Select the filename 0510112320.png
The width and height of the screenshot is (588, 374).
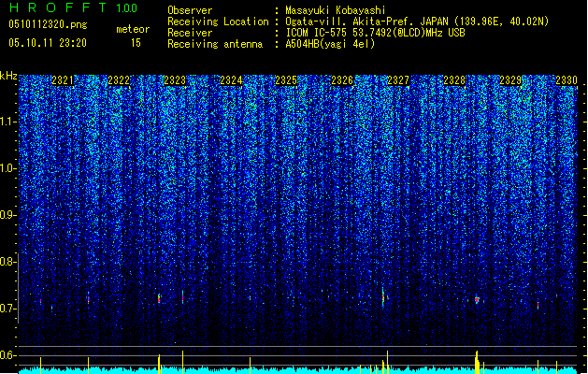tap(48, 24)
